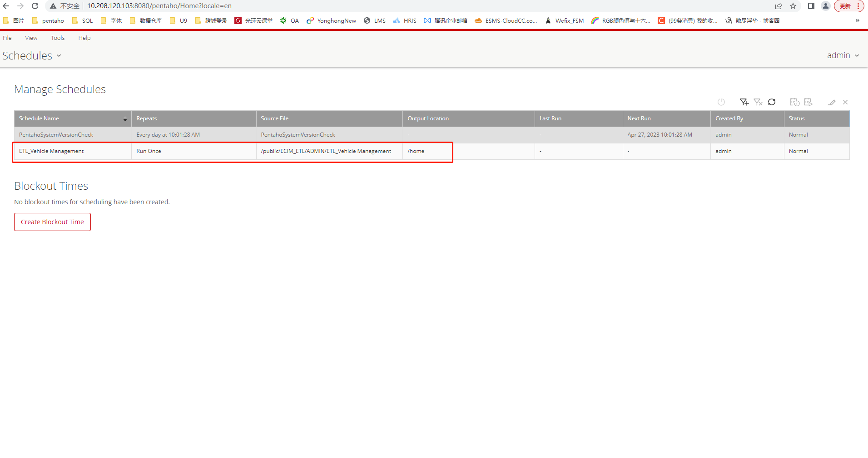Select the ETL_Vehicle Management schedule row
This screenshot has height=458, width=868.
(x=51, y=151)
